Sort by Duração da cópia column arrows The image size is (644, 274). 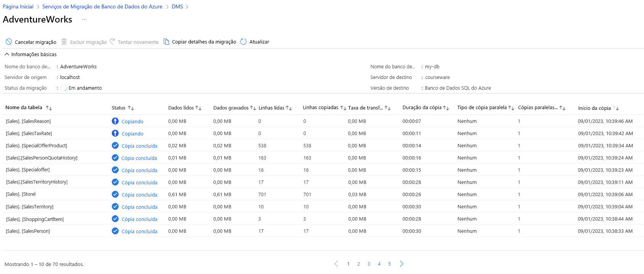[x=446, y=108]
